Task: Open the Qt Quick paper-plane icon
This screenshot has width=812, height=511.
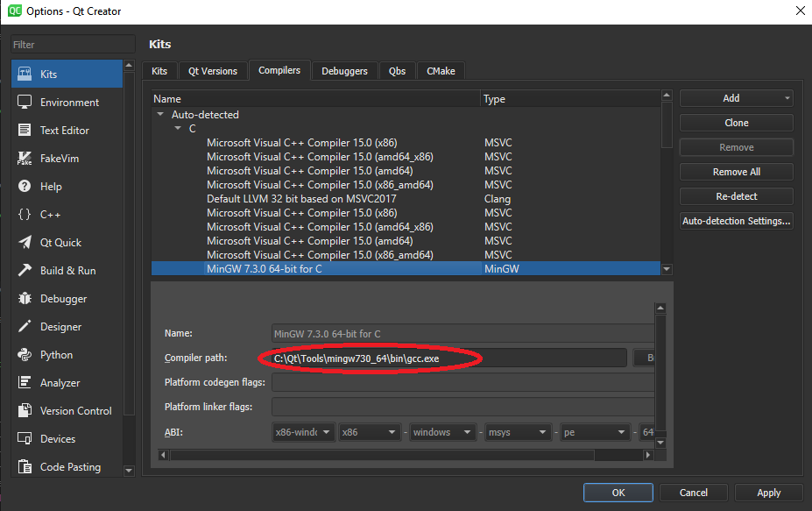Action: (x=25, y=242)
